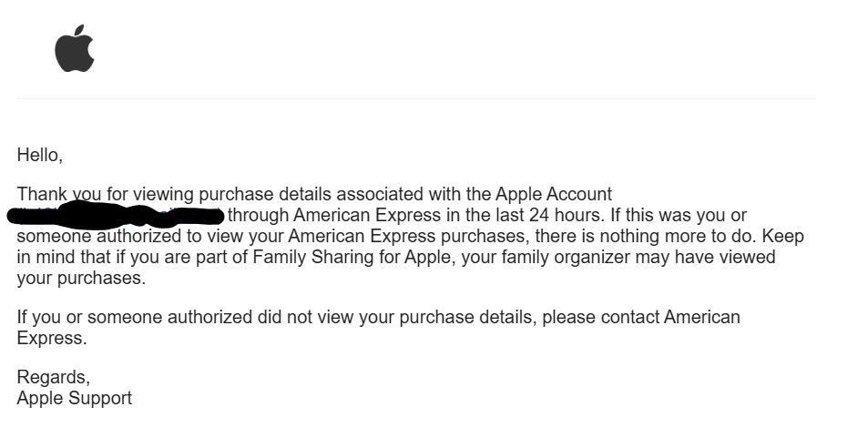Click "Apple Account" ending the first line
This screenshot has width=868, height=448.
554,194
